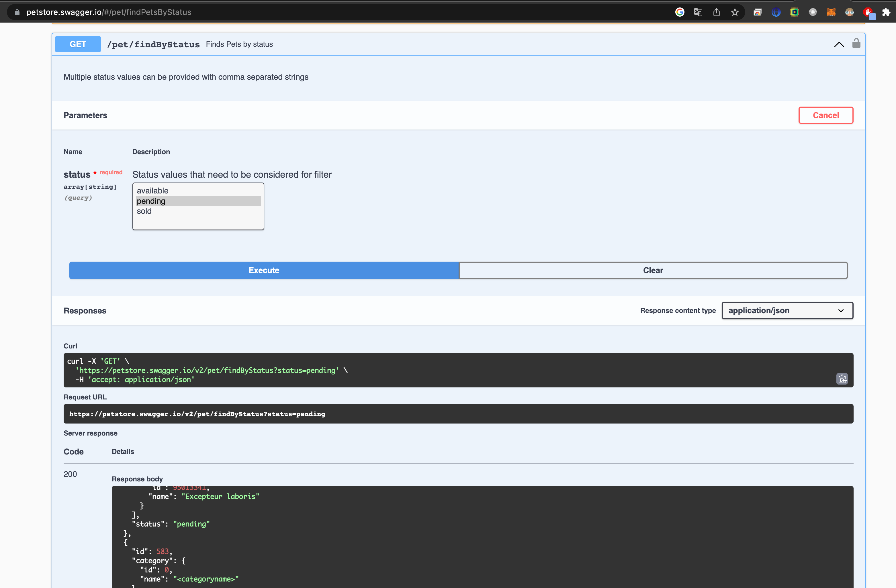896x588 pixels.
Task: Open the Google Translate icon in the address bar
Action: pyautogui.click(x=698, y=12)
